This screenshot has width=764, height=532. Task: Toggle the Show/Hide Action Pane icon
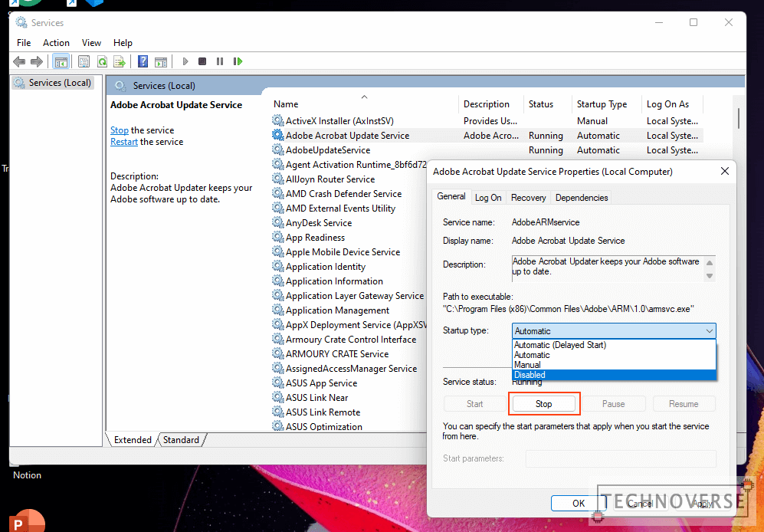161,61
